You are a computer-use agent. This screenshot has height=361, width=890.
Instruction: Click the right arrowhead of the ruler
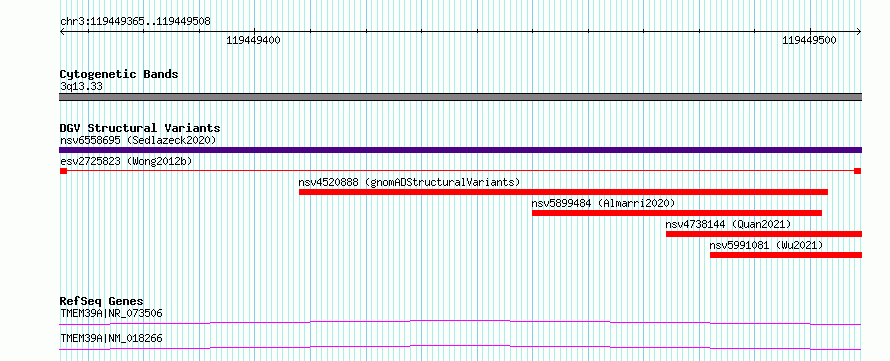tap(859, 32)
